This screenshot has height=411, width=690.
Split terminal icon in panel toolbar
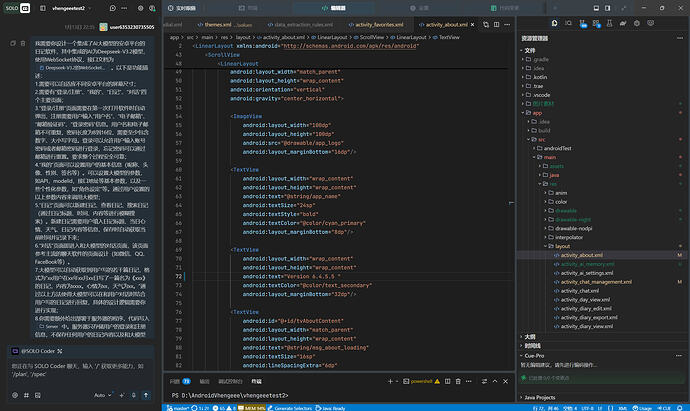click(448, 382)
